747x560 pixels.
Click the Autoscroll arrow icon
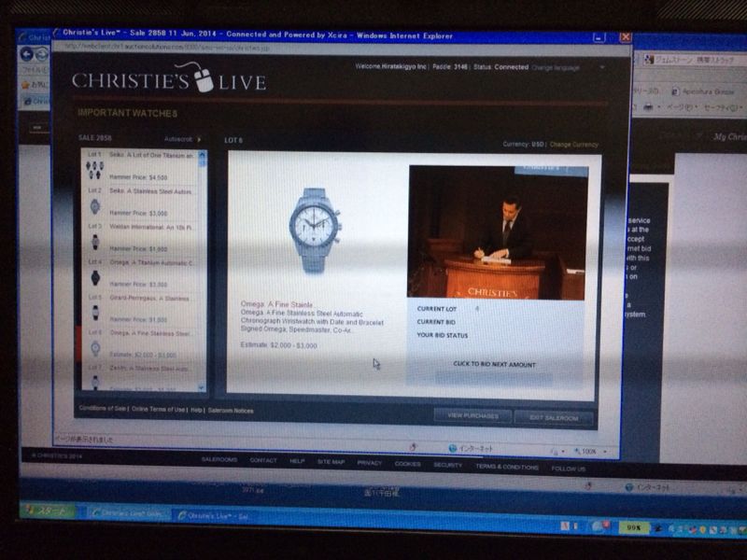199,139
